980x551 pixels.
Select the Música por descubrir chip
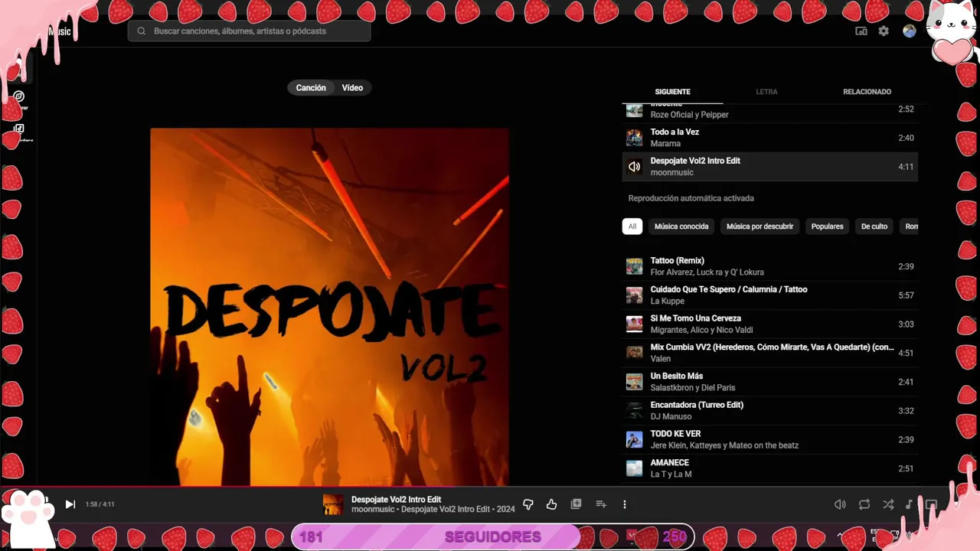(x=759, y=227)
